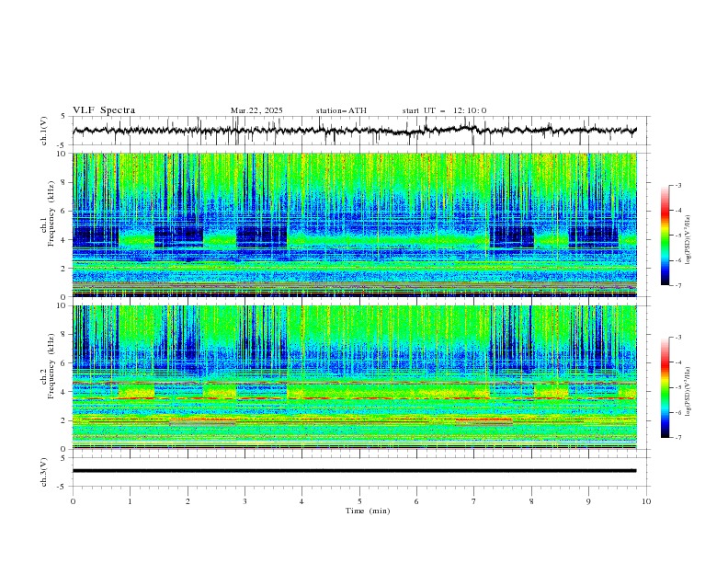Click inside the ch.2 spectrogram panel
The height and width of the screenshot is (563, 728).
[355, 377]
